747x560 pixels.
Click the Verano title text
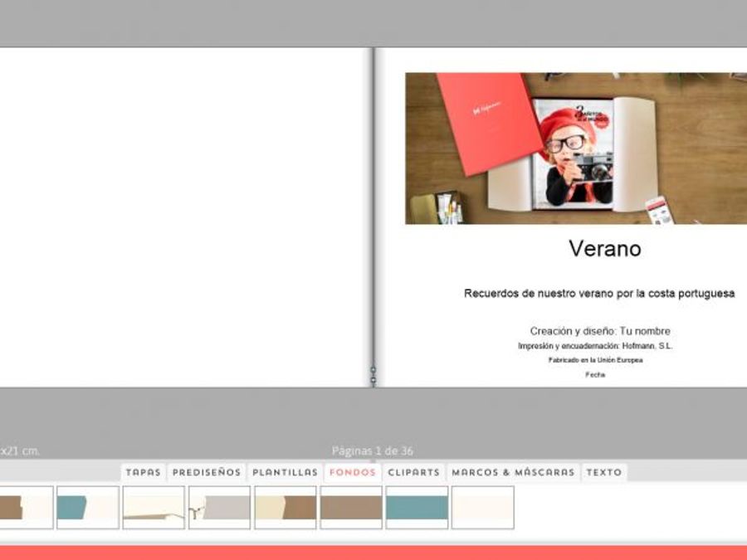[x=604, y=248]
